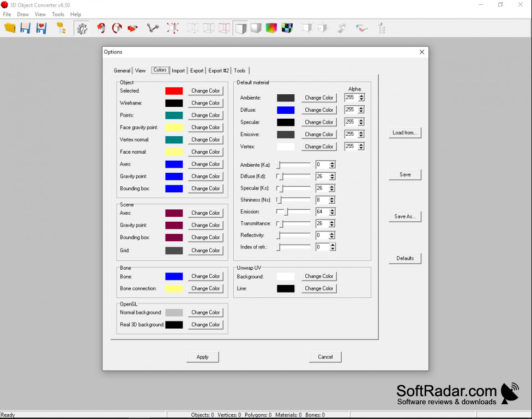This screenshot has width=532, height=419.
Task: Open the yellow folder tree toolbar icon
Action: (61, 28)
